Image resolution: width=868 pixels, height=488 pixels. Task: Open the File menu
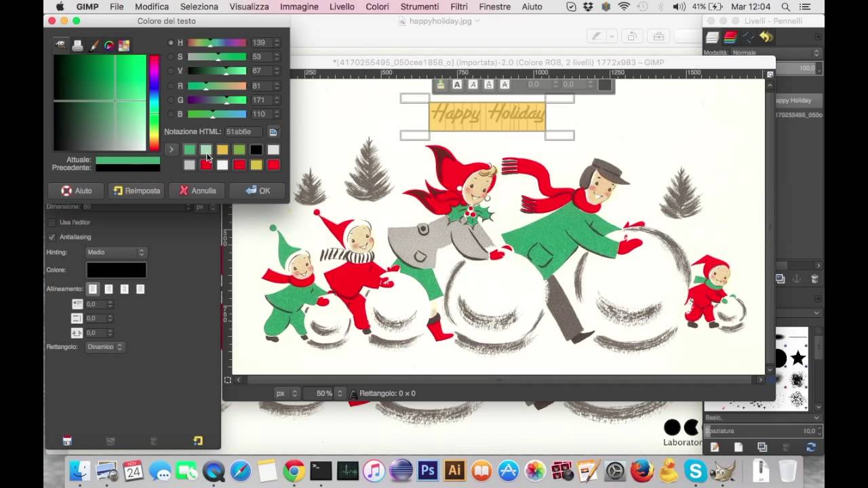[x=117, y=7]
